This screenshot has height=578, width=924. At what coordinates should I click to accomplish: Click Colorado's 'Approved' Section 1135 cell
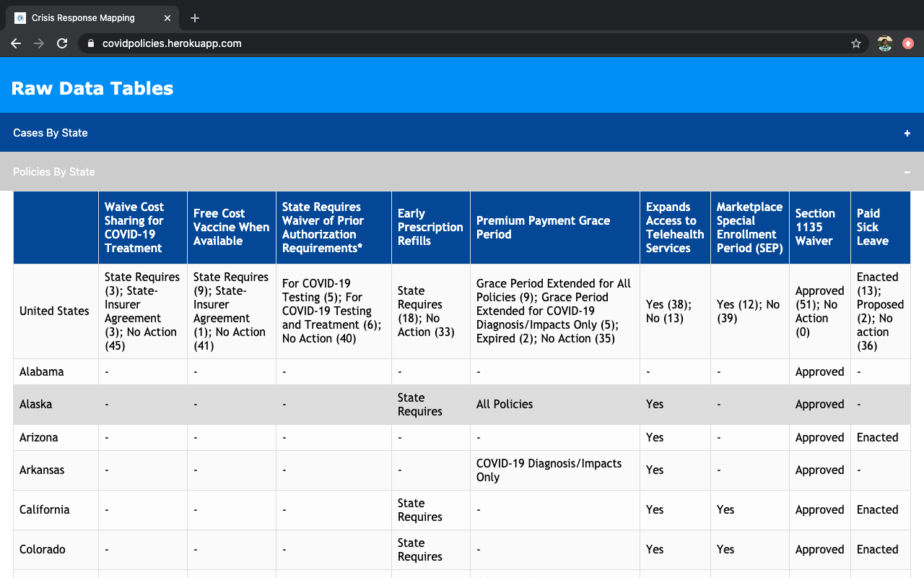click(x=820, y=549)
